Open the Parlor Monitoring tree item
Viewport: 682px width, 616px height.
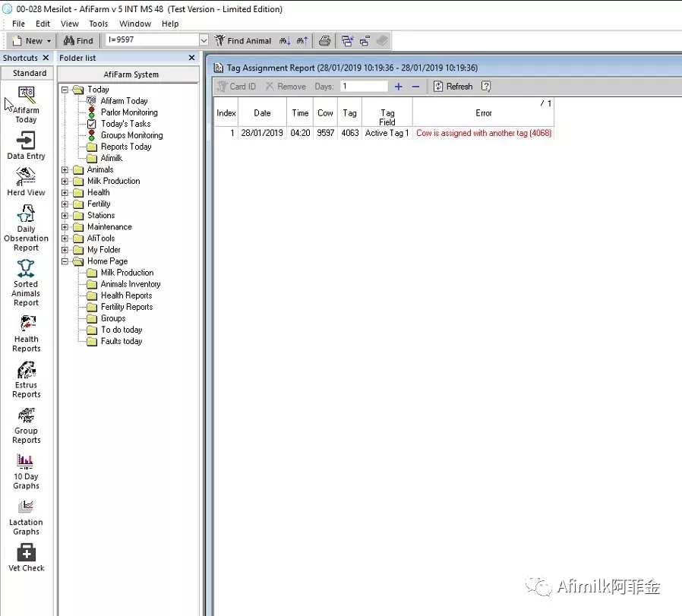tap(129, 112)
